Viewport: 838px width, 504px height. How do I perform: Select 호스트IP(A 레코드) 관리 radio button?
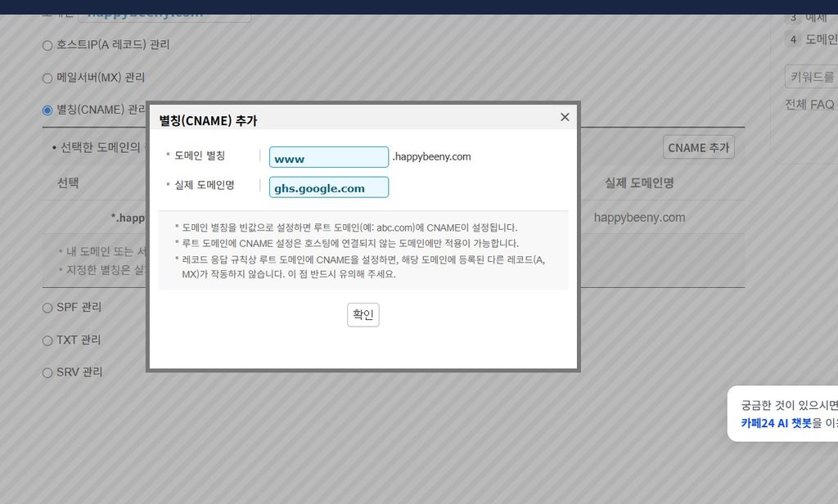[47, 46]
